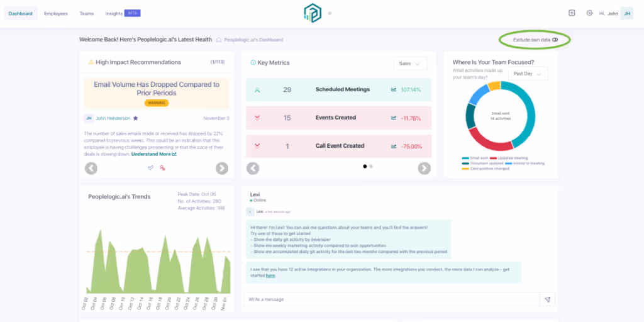Select the second Key Metrics pagination dot

[371, 166]
